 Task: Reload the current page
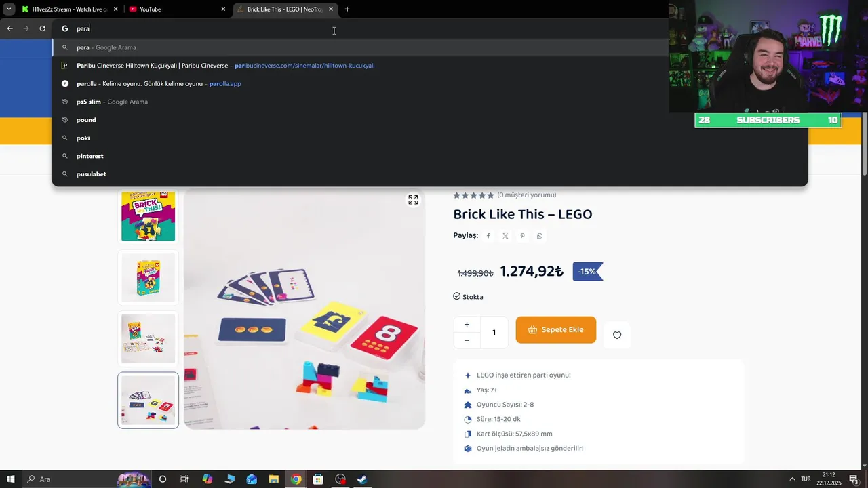pyautogui.click(x=43, y=28)
